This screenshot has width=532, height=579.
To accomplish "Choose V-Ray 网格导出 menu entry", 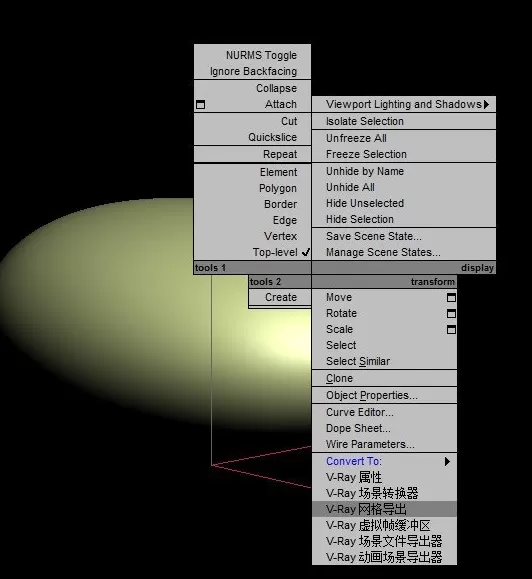I will point(384,509).
